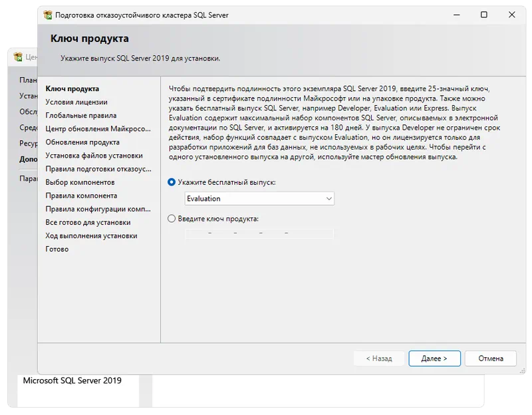Image resolution: width=532 pixels, height=415 pixels.
Task: Select the enter product key radio button
Action: click(172, 219)
